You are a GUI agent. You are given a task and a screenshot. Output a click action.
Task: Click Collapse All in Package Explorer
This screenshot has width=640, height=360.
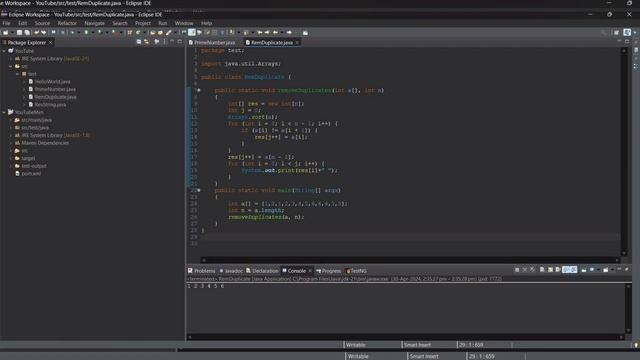139,42
